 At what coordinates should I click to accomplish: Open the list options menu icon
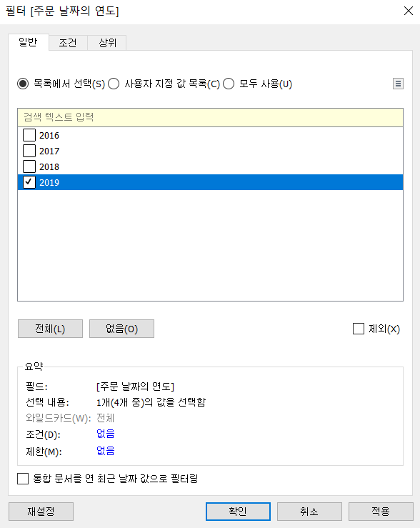point(398,84)
